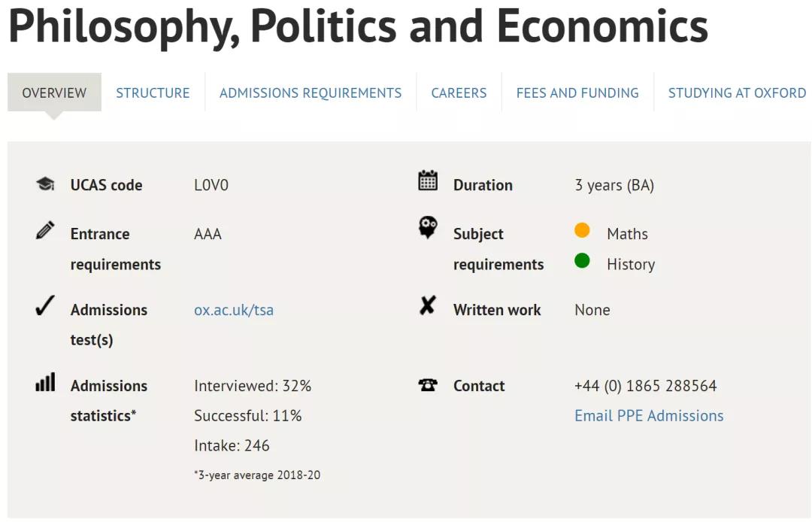Click the head-with-gears Subject requirements icon
This screenshot has height=522, width=812.
pyautogui.click(x=428, y=227)
